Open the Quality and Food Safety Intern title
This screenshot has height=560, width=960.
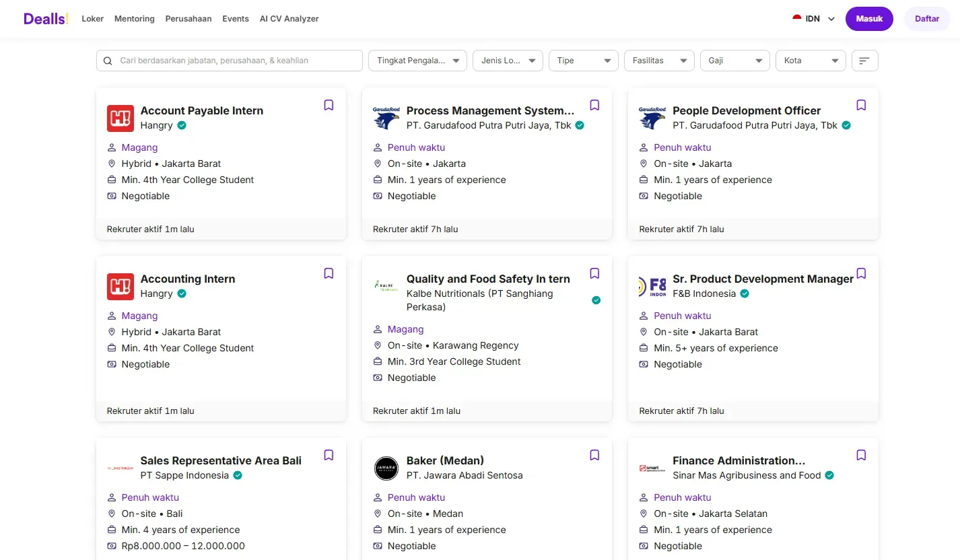pyautogui.click(x=488, y=279)
